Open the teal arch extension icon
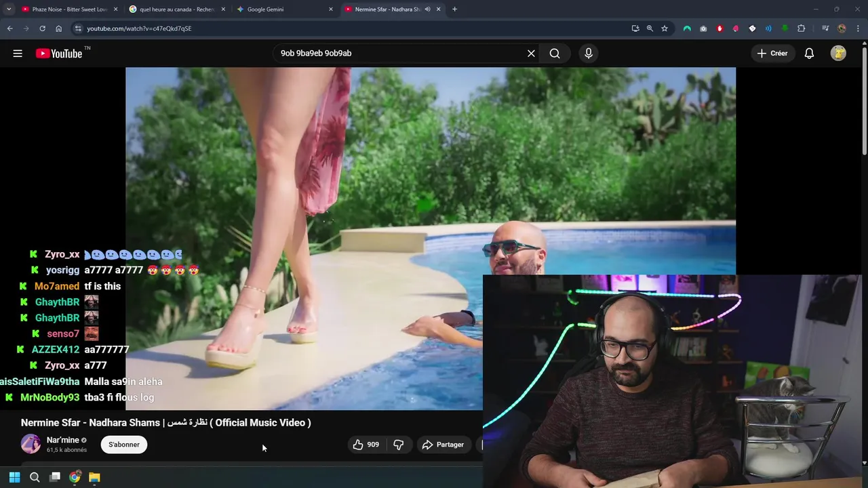Image resolution: width=868 pixels, height=488 pixels. 687,28
